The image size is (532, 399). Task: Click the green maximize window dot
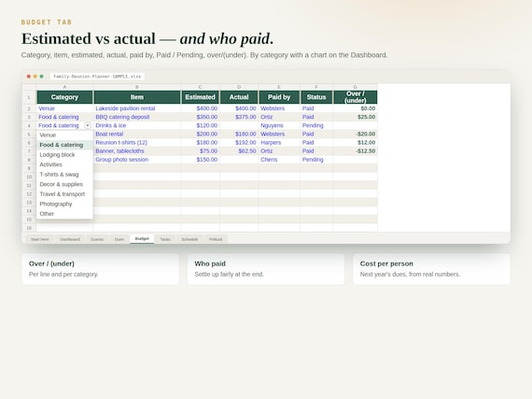click(41, 77)
